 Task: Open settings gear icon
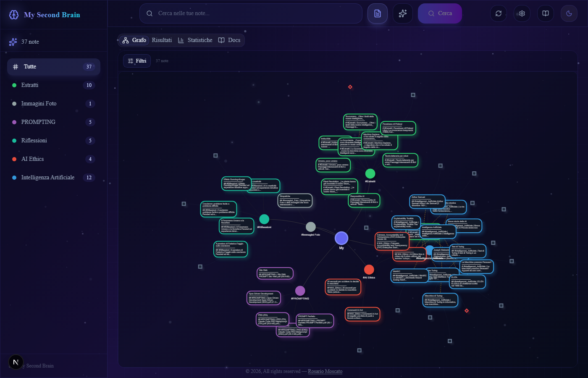click(522, 13)
